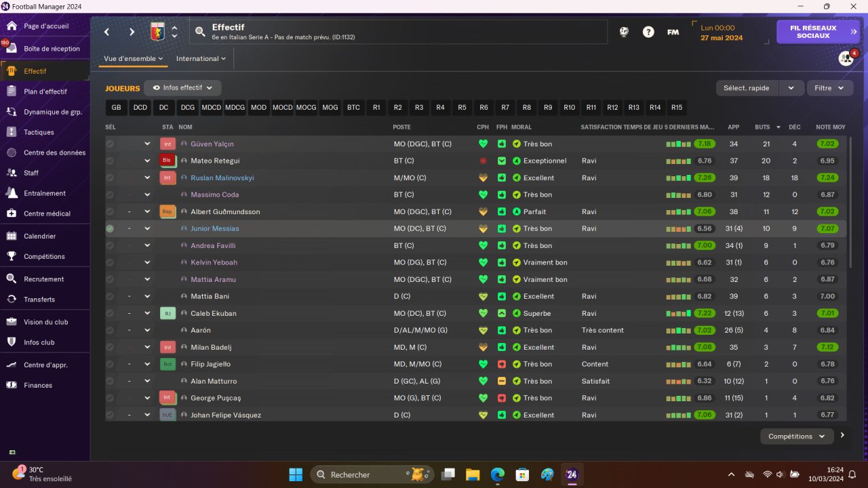This screenshot has height=488, width=868.
Task: Select the R1 substitute tab
Action: click(x=376, y=108)
